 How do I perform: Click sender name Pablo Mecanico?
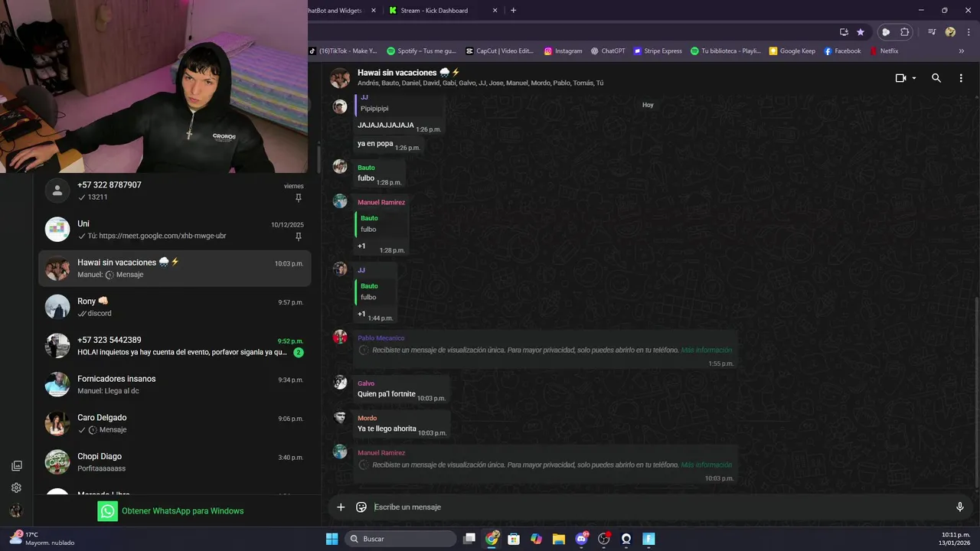[x=381, y=338]
